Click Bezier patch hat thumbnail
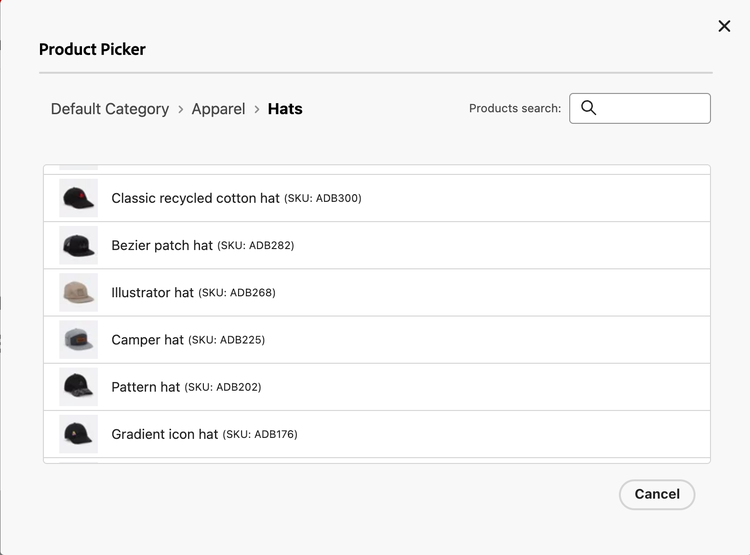 78,245
